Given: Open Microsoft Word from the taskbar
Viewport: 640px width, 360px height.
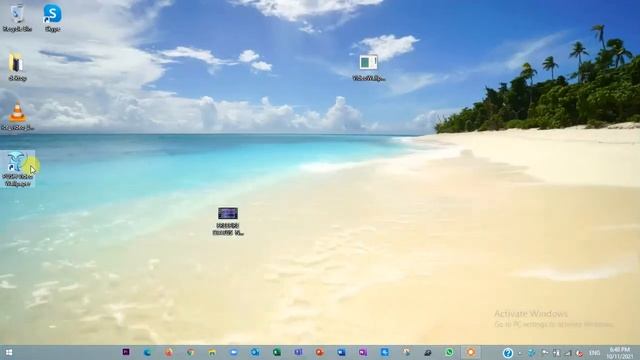Looking at the screenshot, I should click(x=341, y=352).
